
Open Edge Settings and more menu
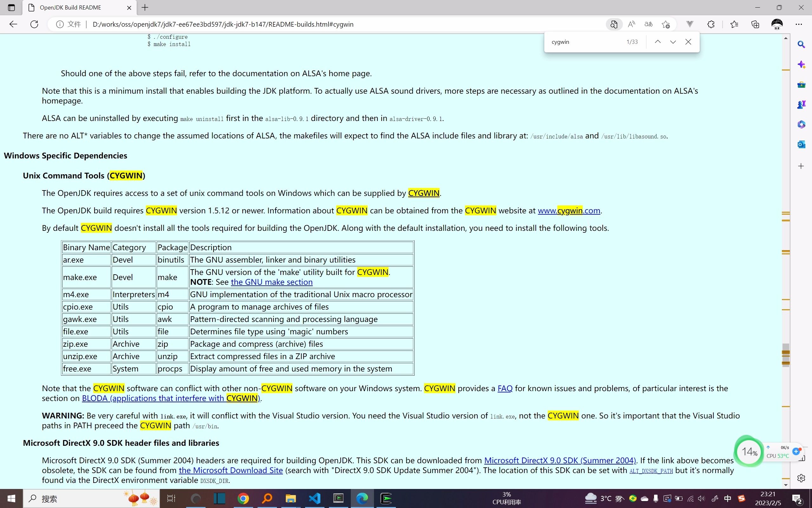tap(799, 24)
